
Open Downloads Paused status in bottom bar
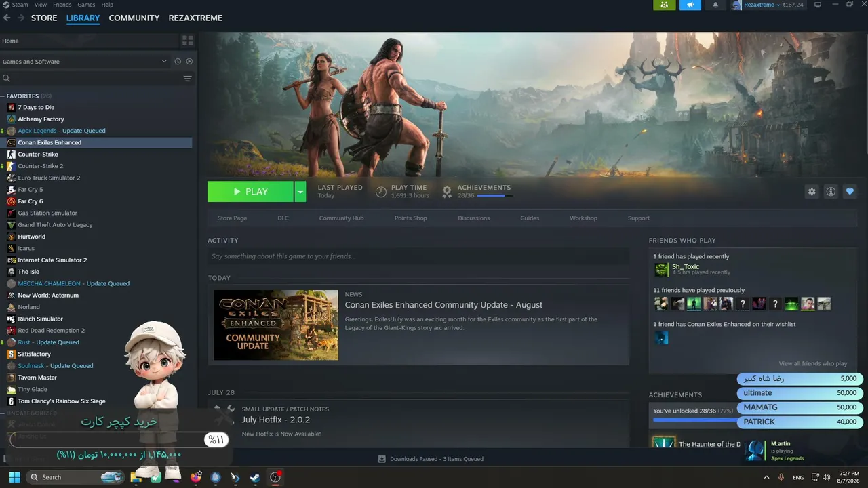(431, 459)
